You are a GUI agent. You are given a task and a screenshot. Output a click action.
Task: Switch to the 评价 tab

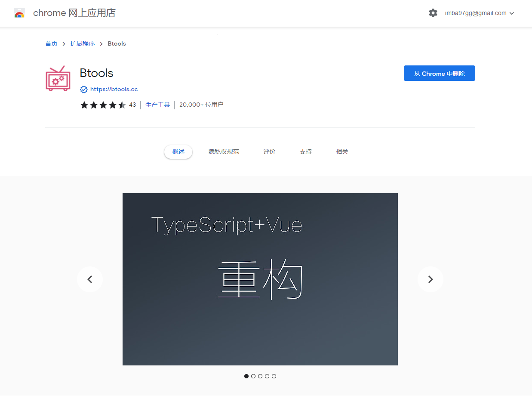tap(269, 152)
